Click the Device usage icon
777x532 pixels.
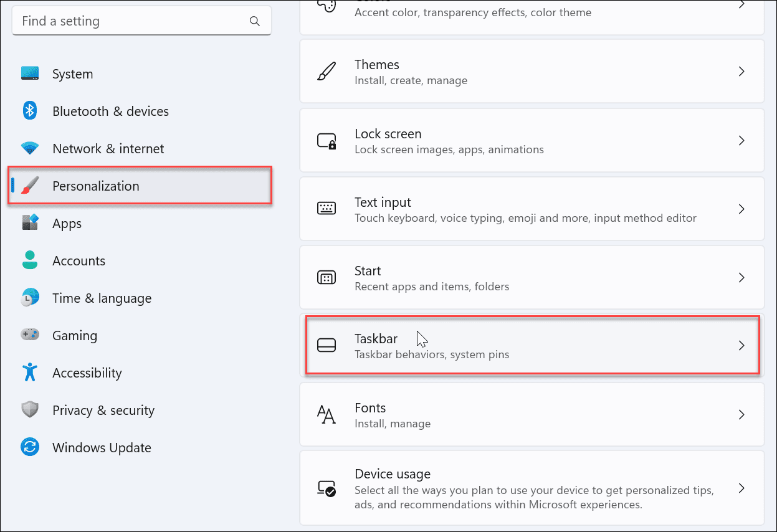point(327,488)
